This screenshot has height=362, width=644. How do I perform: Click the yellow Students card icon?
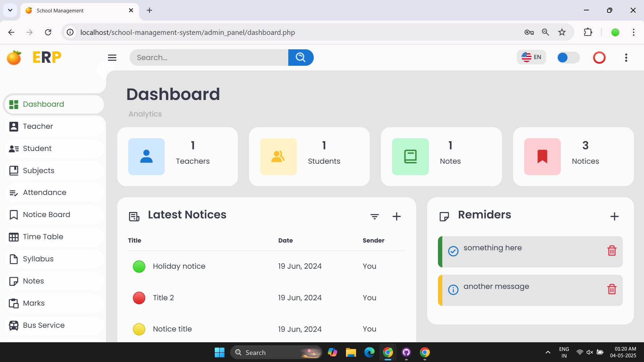tap(278, 157)
